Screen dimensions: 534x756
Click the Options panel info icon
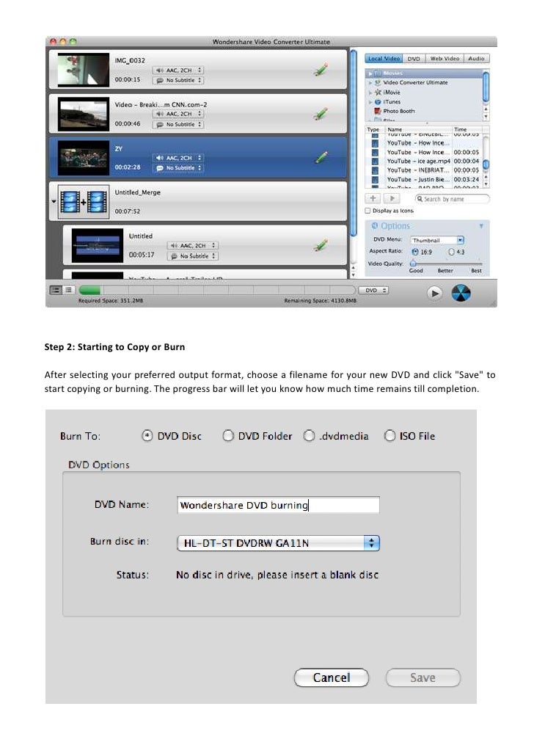coord(375,225)
